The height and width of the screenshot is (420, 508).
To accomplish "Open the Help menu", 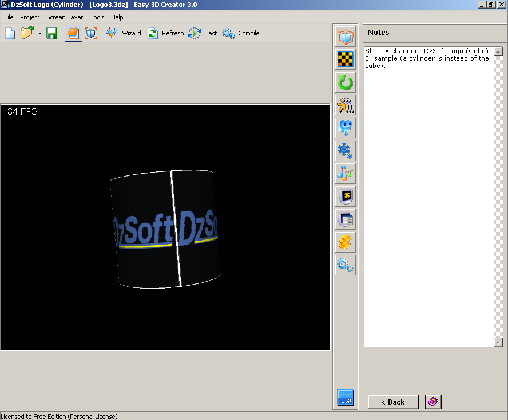I will point(117,17).
